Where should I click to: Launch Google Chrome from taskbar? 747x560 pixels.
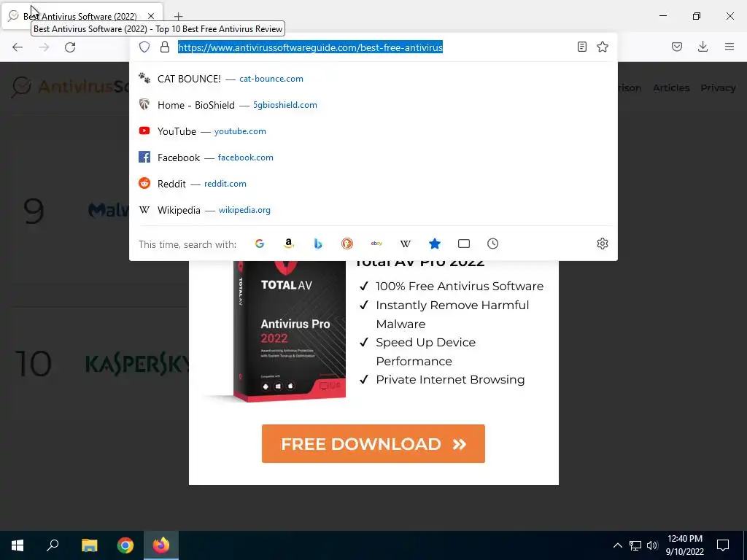(x=125, y=545)
